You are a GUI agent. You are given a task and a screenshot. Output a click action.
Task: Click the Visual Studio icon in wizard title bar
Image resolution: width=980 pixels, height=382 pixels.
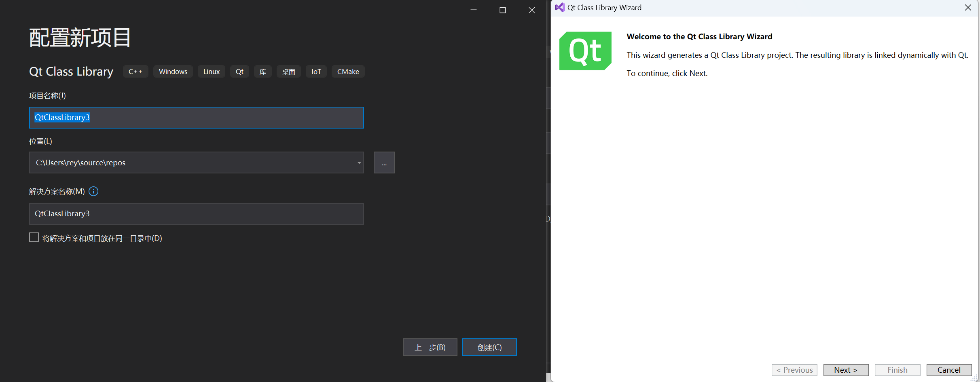[560, 7]
